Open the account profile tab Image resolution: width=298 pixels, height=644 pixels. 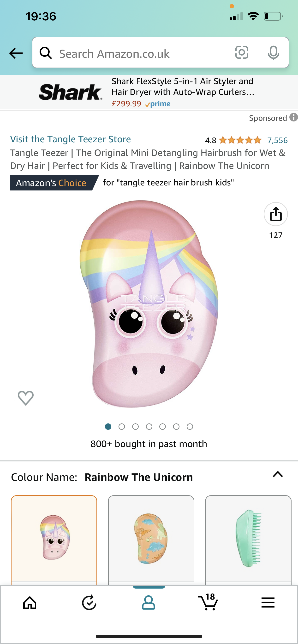tap(149, 603)
